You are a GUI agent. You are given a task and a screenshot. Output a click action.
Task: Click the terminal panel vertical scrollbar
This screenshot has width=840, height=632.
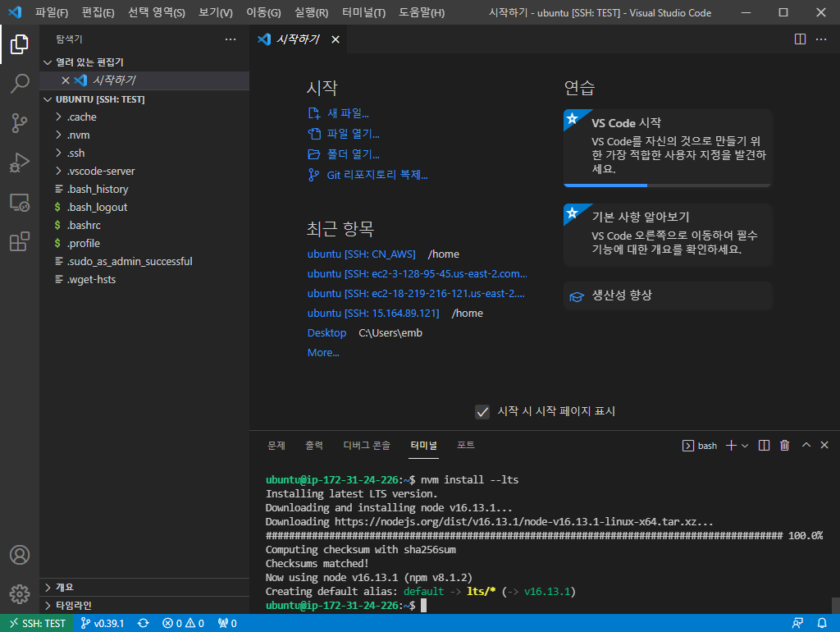[x=835, y=605]
